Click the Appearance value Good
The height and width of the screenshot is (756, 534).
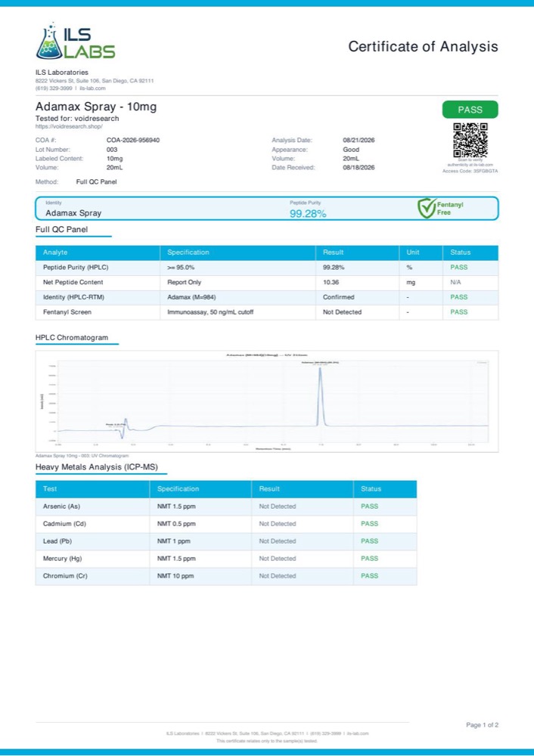[351, 150]
